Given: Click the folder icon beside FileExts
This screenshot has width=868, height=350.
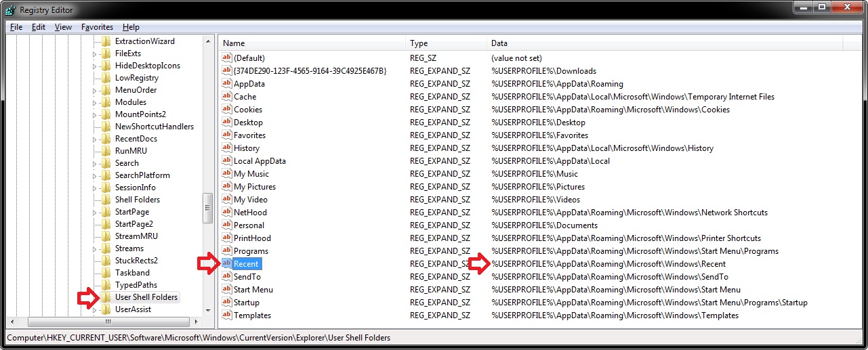Looking at the screenshot, I should click(106, 53).
